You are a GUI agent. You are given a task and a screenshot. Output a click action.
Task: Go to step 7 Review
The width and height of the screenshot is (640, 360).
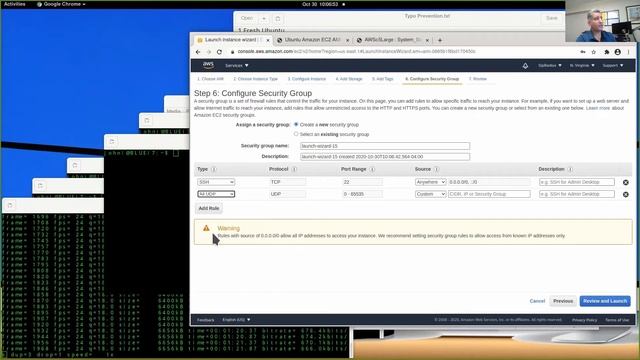(x=478, y=79)
